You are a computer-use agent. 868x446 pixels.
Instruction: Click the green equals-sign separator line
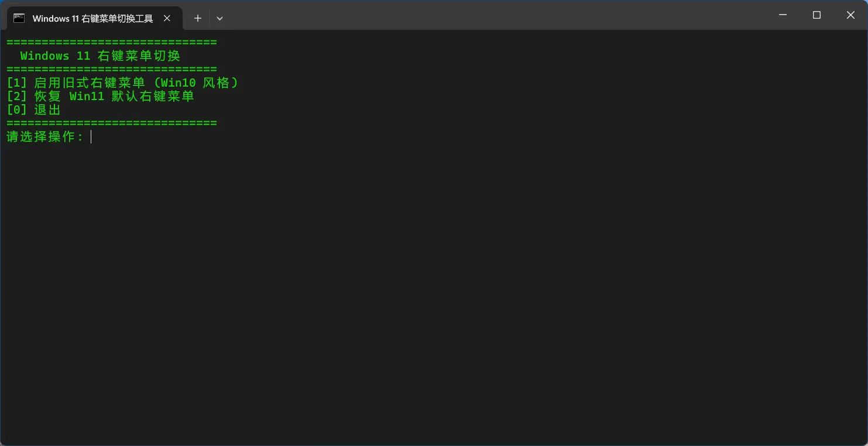(111, 42)
